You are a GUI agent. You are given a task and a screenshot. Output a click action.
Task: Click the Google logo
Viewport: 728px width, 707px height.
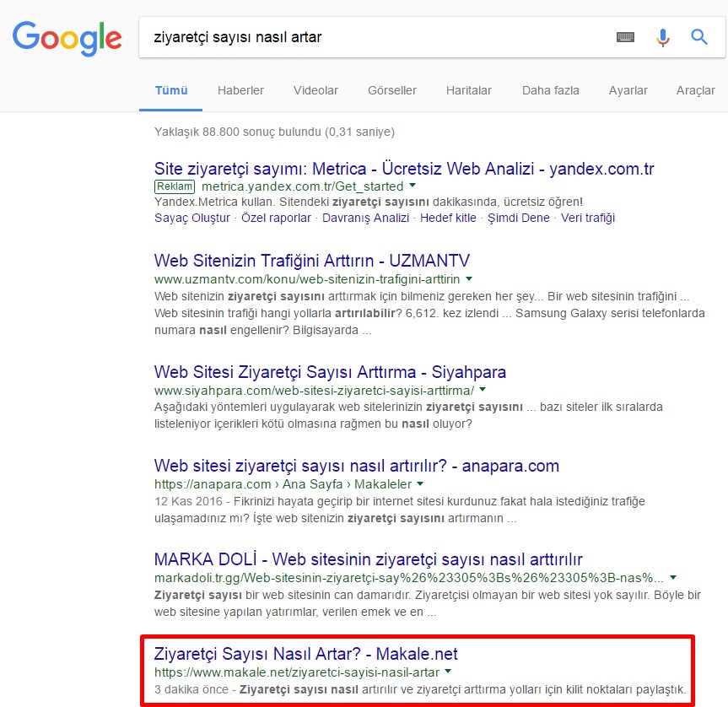pos(67,39)
